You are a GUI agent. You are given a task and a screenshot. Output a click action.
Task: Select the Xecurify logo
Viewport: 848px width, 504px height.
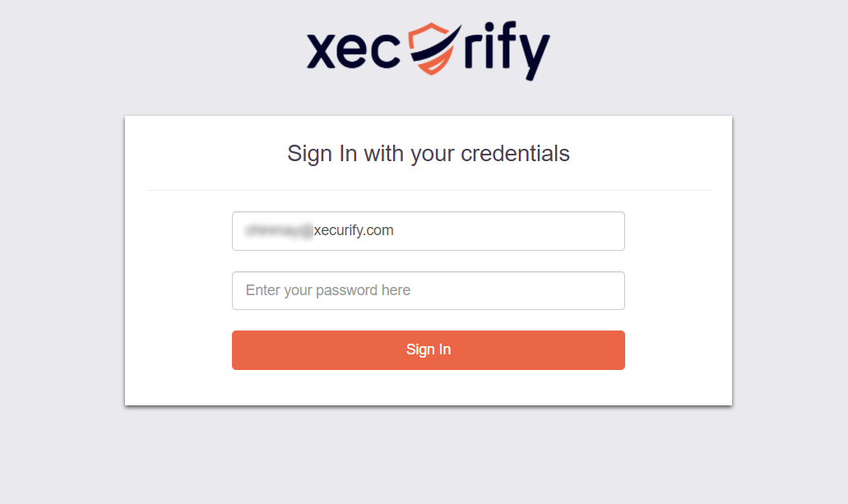[x=428, y=49]
